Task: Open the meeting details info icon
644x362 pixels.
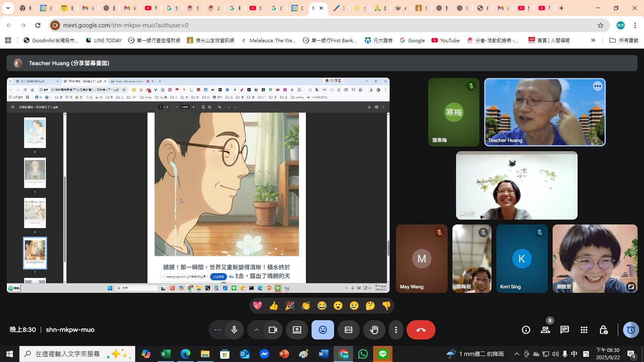Action: tap(526, 330)
